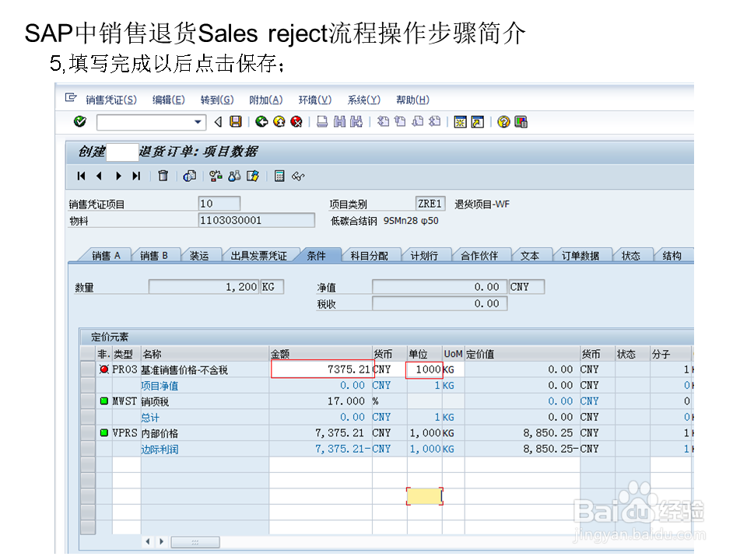Switch to the 状态 tab

pyautogui.click(x=631, y=256)
